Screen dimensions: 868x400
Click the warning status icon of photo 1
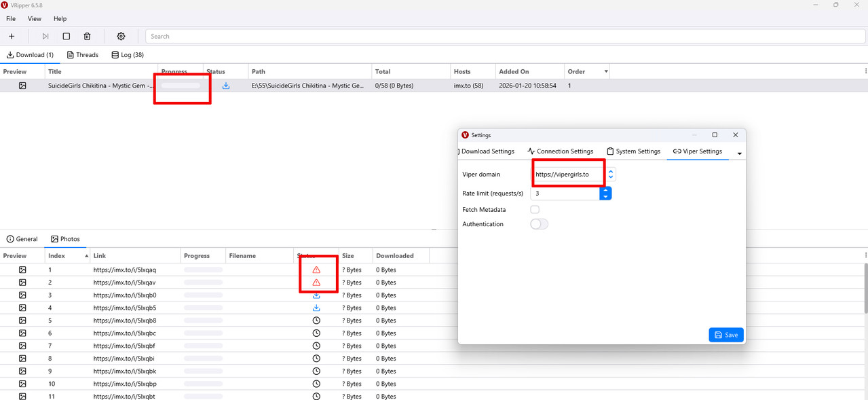point(316,270)
